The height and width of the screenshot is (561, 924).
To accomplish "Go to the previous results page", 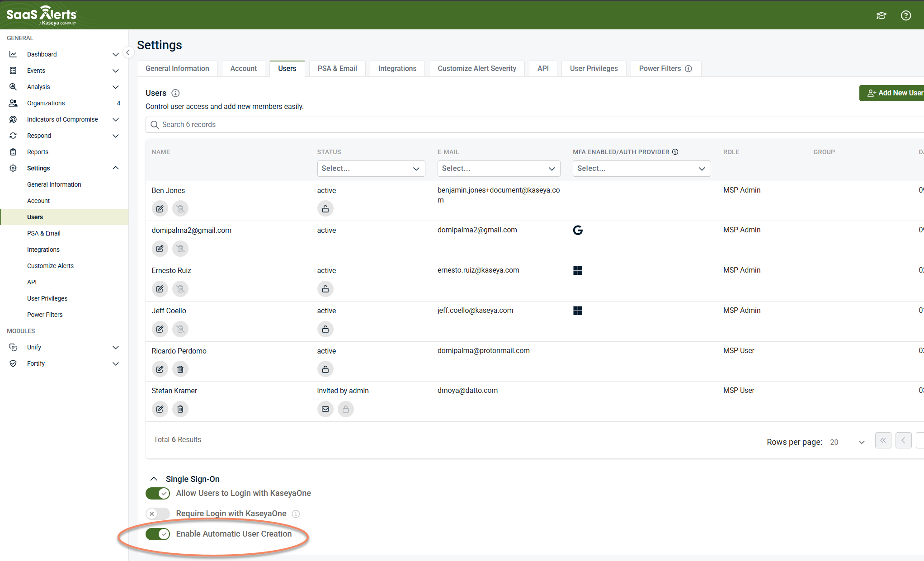I will 903,440.
